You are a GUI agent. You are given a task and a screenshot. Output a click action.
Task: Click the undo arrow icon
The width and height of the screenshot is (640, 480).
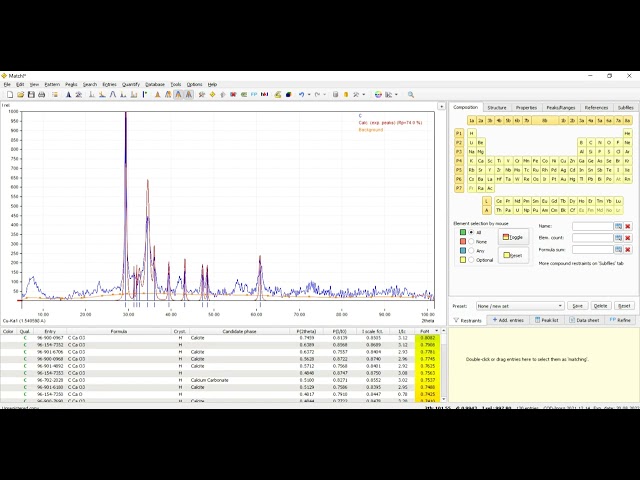(301, 95)
